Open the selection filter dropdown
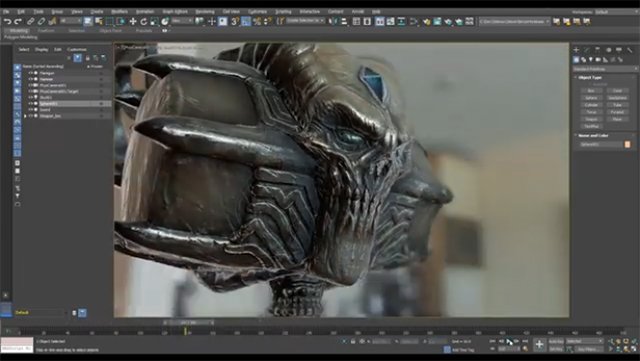The height and width of the screenshot is (361, 640). point(71,21)
